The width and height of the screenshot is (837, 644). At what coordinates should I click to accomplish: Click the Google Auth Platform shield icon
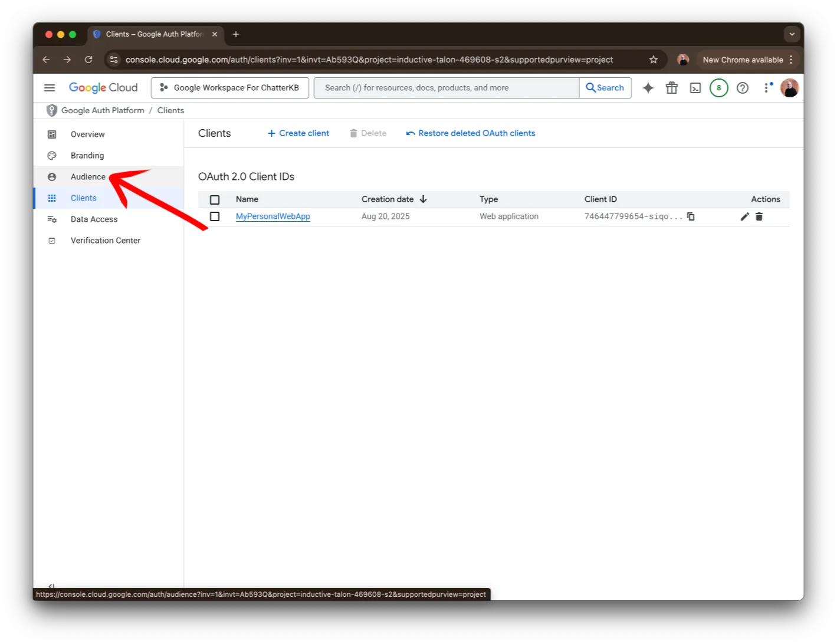click(x=52, y=110)
